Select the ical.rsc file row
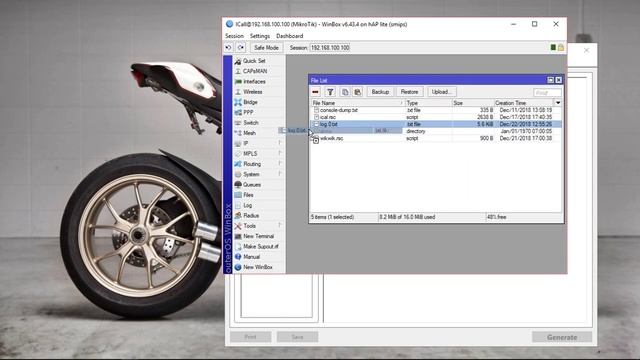 pyautogui.click(x=436, y=117)
